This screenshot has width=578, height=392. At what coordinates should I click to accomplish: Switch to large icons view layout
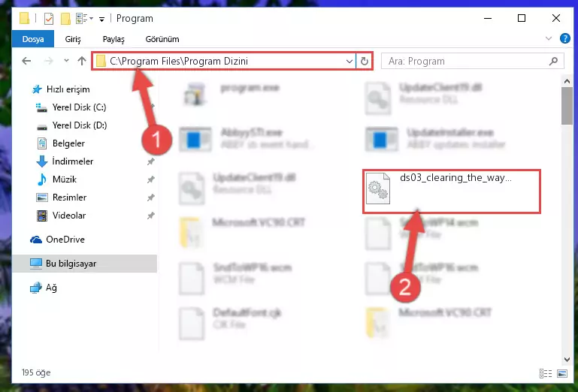click(561, 373)
